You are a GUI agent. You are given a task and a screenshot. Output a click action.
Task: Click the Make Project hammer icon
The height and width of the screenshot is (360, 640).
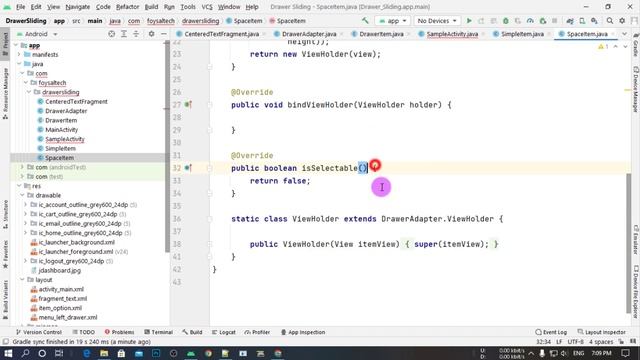365,21
